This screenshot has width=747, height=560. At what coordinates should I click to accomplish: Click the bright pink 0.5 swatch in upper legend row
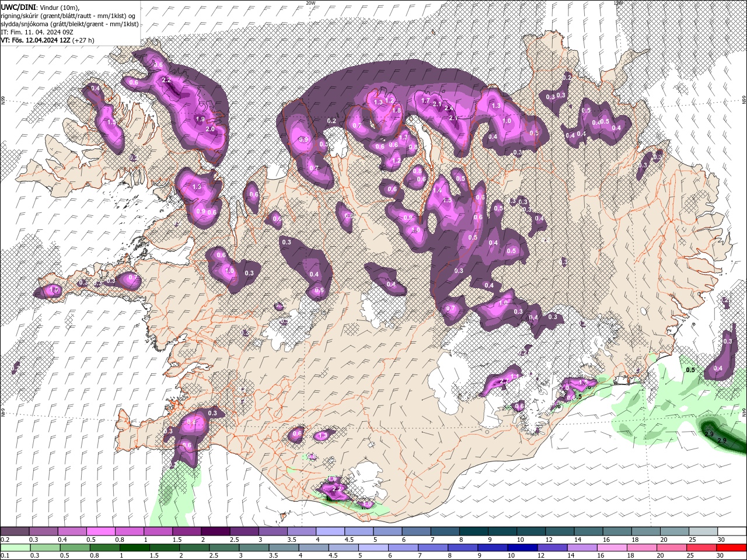click(100, 531)
